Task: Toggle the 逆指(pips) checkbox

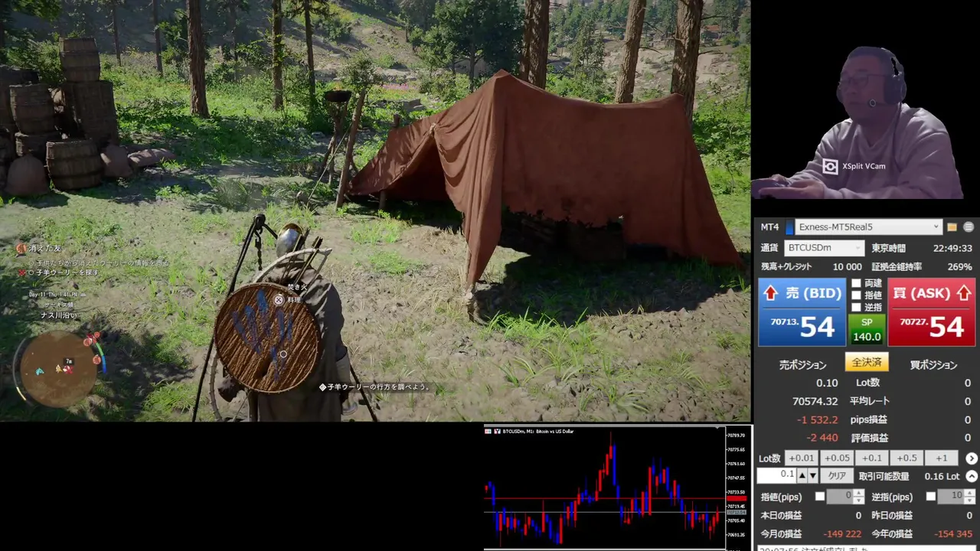Action: [931, 497]
